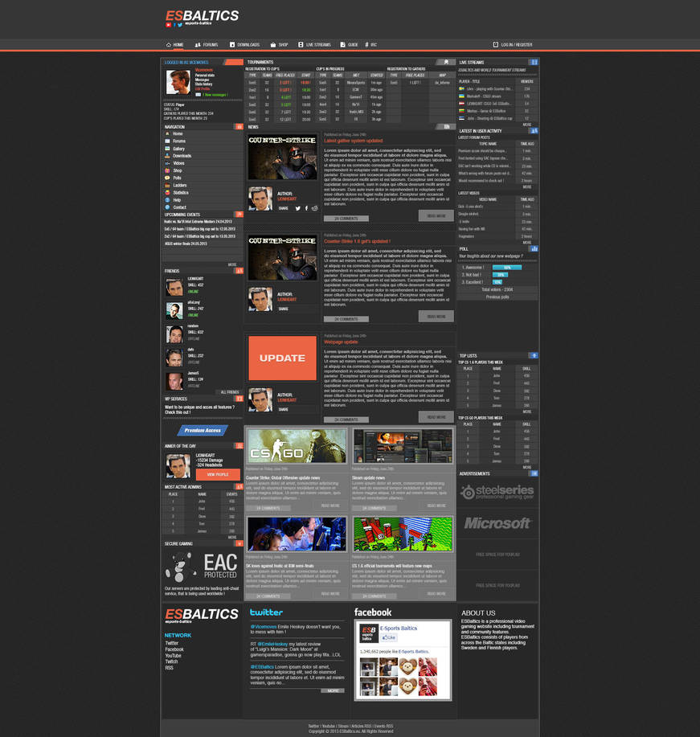Click the blue Live Streams panel header icon
Viewport: 700px width, 737px height.
533,62
